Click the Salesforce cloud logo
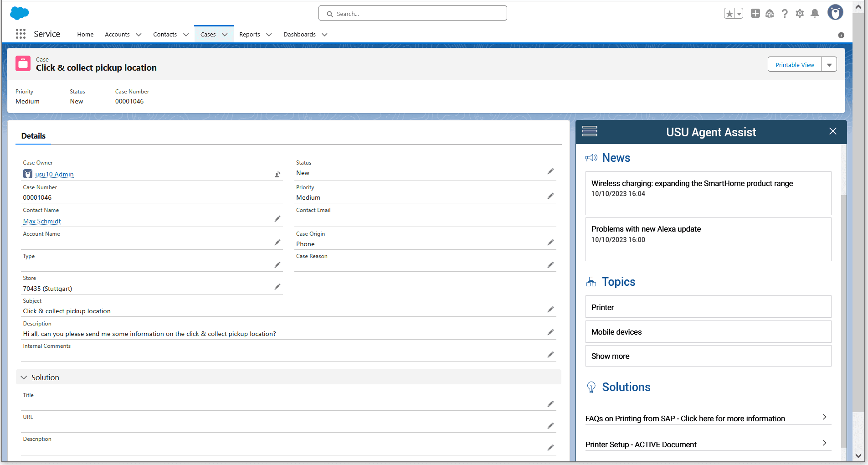 pyautogui.click(x=20, y=13)
